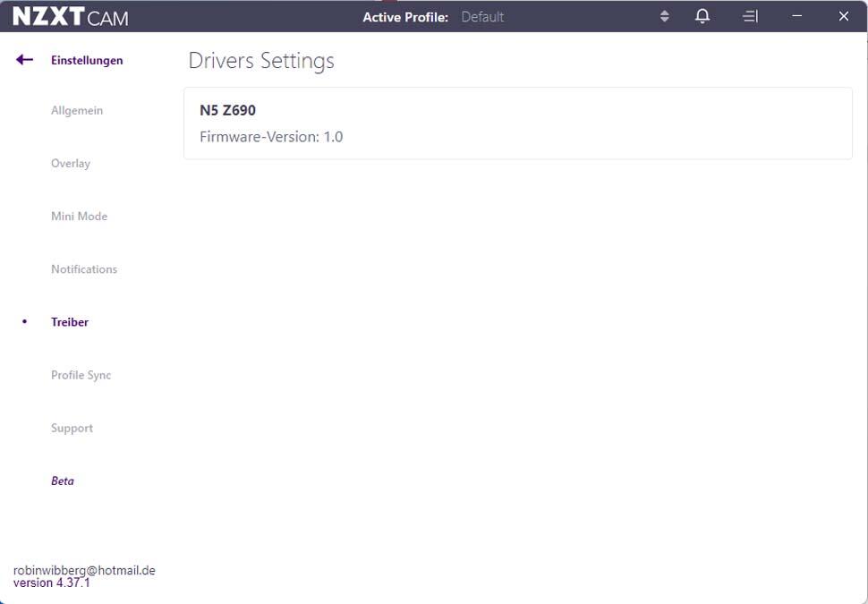Click the Active Profile: label

(405, 17)
